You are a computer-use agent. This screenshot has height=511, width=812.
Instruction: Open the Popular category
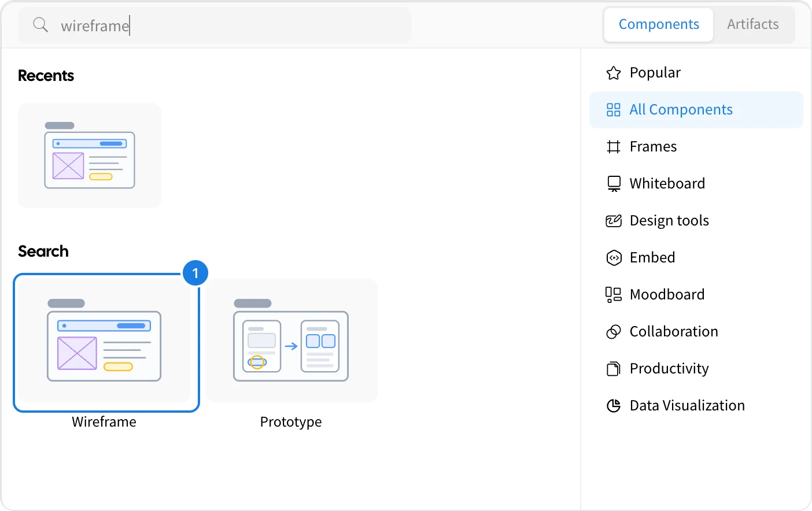coord(696,73)
